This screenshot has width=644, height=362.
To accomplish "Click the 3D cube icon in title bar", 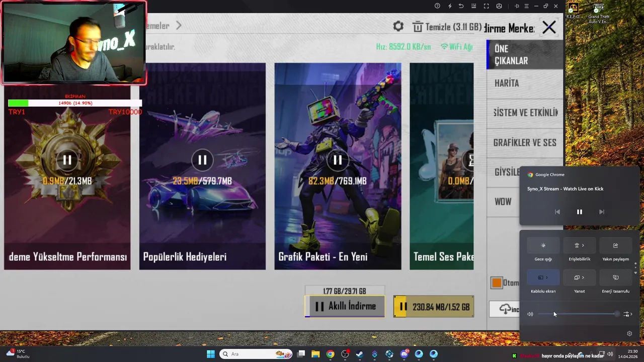I will (x=499, y=6).
